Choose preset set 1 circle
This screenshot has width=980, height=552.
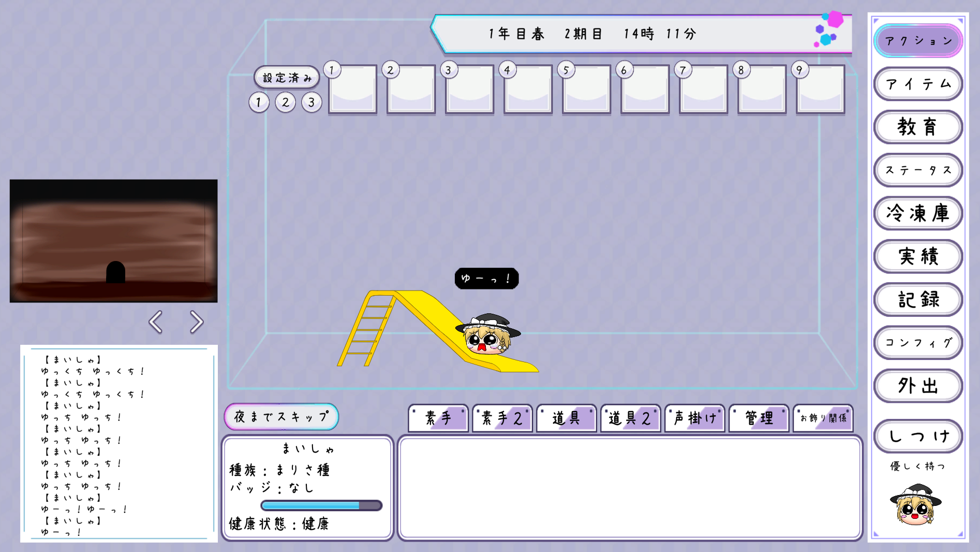coord(259,103)
